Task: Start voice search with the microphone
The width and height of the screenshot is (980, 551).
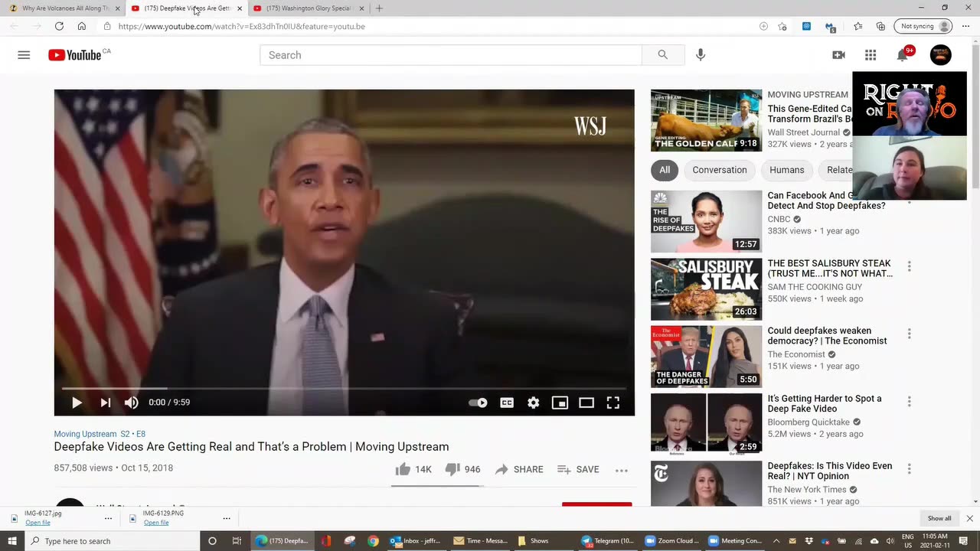Action: tap(701, 55)
